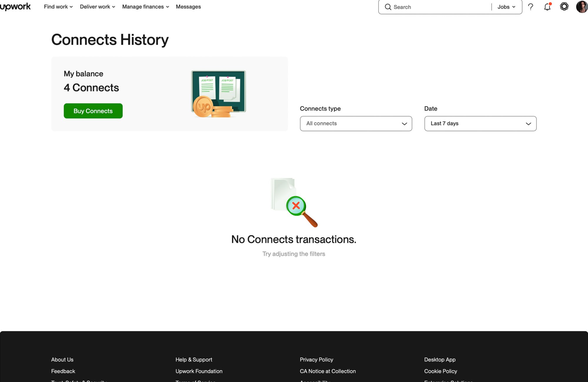This screenshot has height=382, width=588.
Task: Expand the Connects type dropdown
Action: (356, 124)
